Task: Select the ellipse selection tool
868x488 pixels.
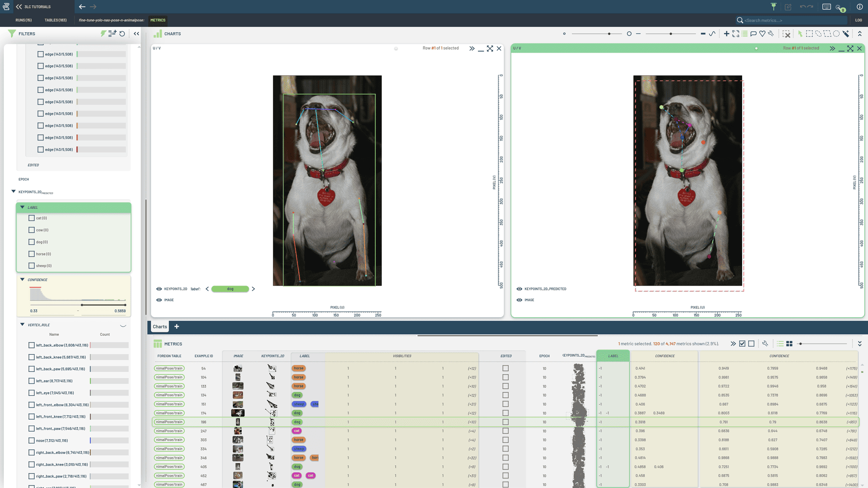Action: 836,34
